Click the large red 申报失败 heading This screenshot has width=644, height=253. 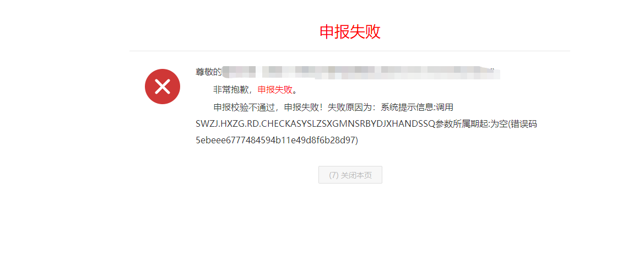point(350,32)
